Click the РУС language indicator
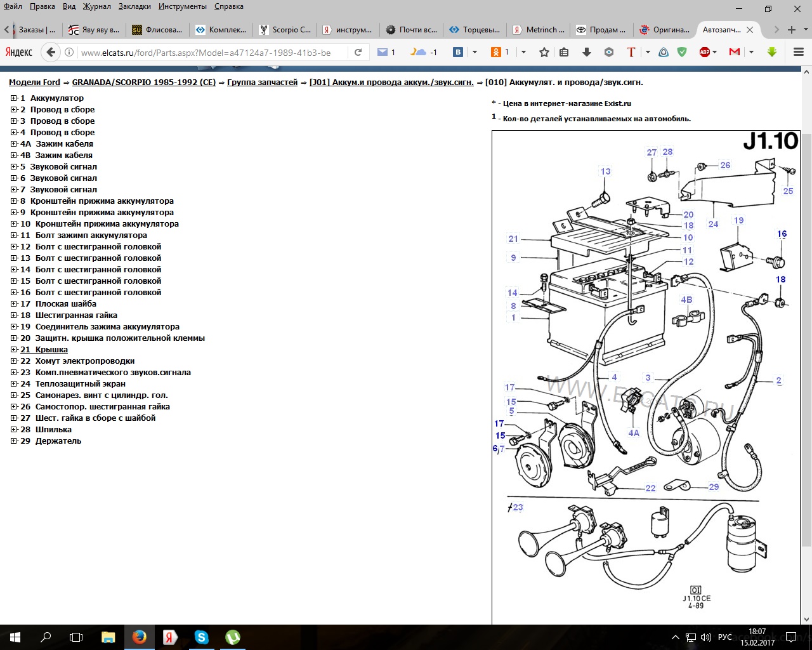This screenshot has height=650, width=812. tap(725, 637)
